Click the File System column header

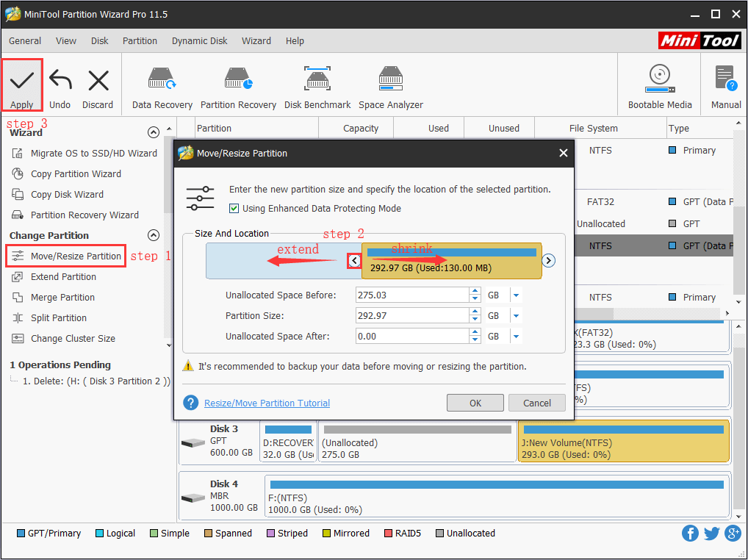pos(600,129)
